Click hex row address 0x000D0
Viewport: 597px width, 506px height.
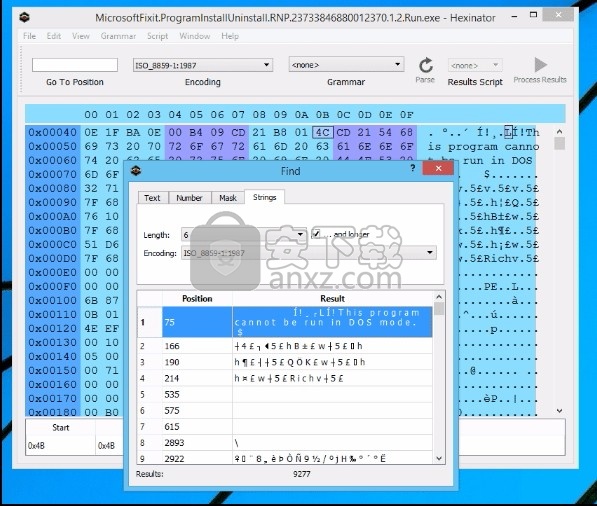(x=53, y=259)
